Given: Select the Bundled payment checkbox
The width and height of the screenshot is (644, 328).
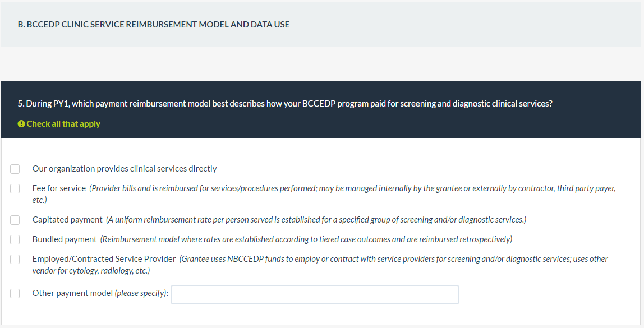Looking at the screenshot, I should pos(15,239).
